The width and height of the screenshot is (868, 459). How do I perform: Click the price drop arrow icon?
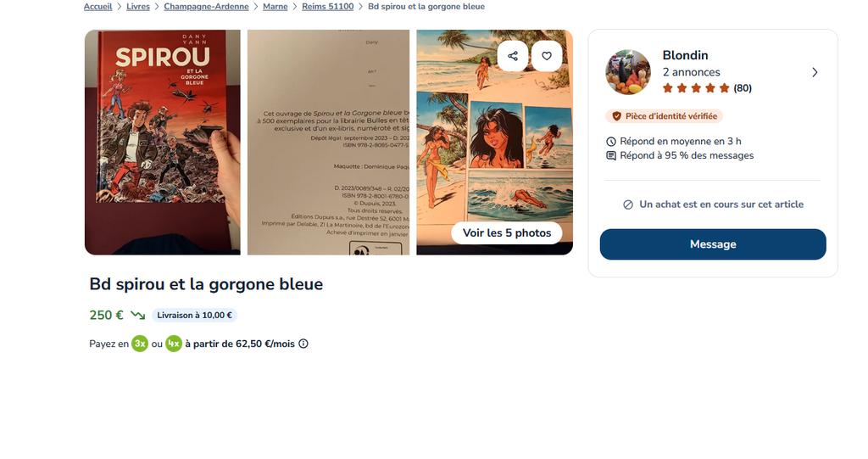tap(138, 315)
